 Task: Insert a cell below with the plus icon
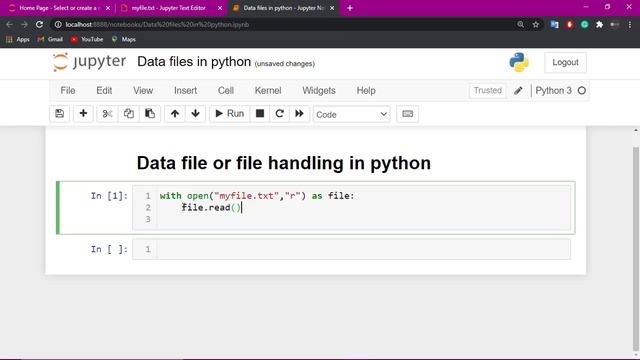[83, 113]
